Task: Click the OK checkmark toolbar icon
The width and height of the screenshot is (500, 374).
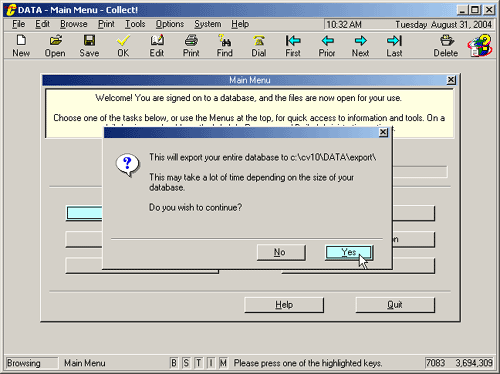Action: [x=123, y=41]
